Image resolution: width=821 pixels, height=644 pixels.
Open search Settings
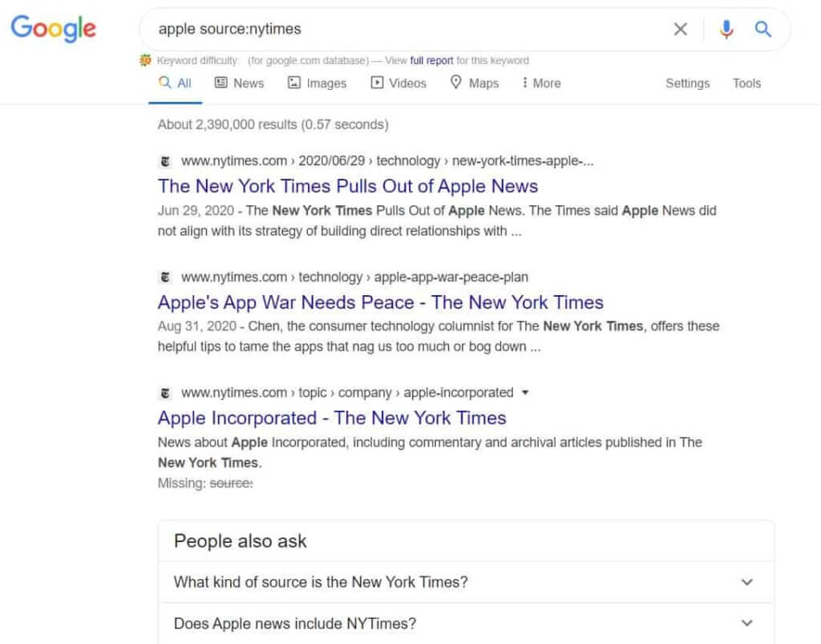(687, 83)
